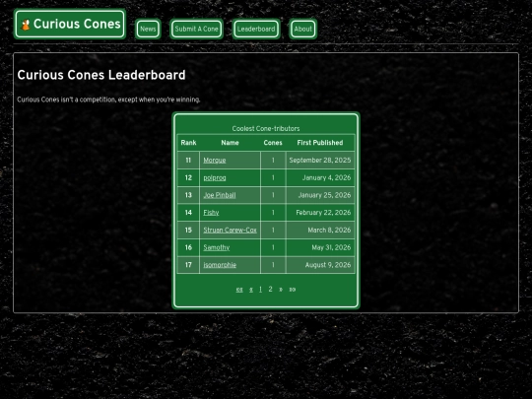
Task: Select the Leaderboard nav button
Action: tap(256, 29)
